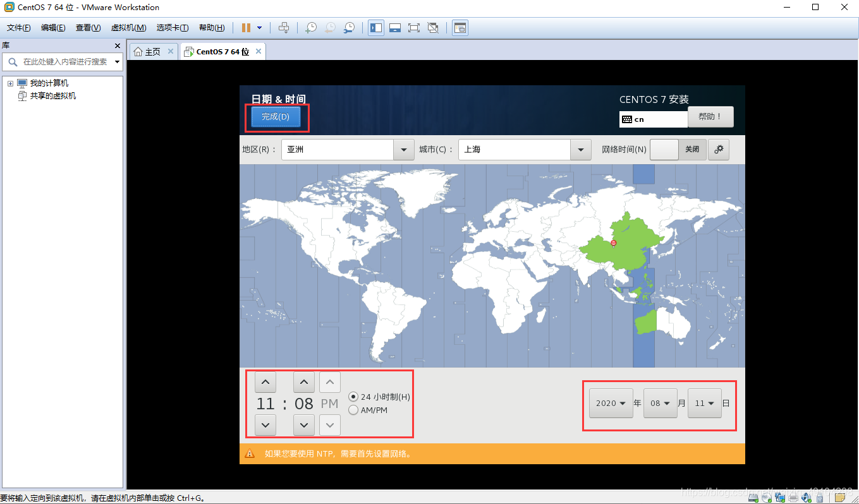The width and height of the screenshot is (859, 504).
Task: Expand the 我的计算机 tree node
Action: (10, 83)
